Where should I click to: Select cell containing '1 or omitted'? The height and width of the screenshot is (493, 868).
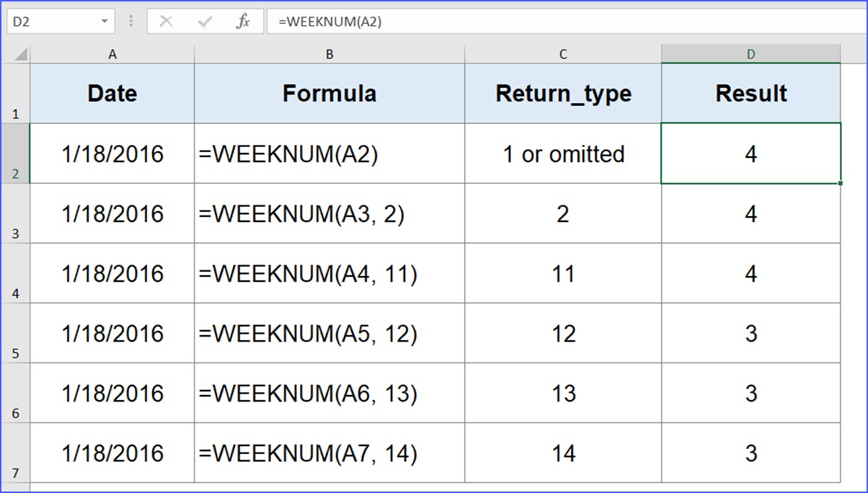(562, 154)
